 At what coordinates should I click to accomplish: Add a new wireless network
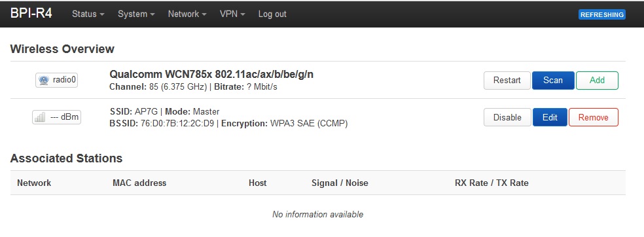(x=597, y=81)
